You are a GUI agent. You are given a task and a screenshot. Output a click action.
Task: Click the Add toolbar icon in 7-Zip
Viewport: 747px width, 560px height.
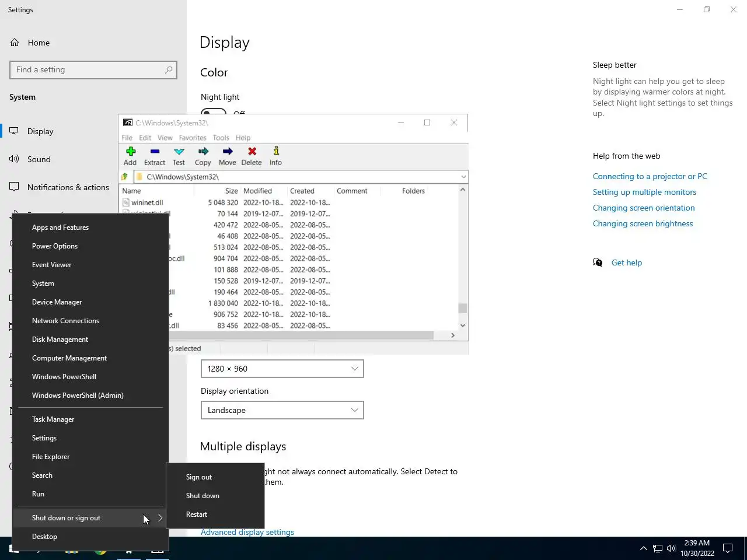pos(131,152)
